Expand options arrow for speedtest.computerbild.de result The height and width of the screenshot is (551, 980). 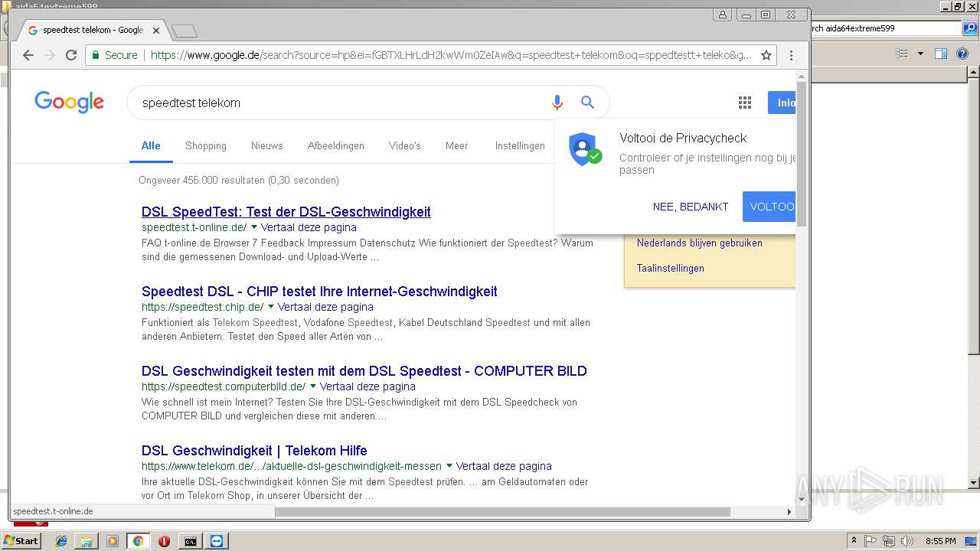click(x=313, y=386)
